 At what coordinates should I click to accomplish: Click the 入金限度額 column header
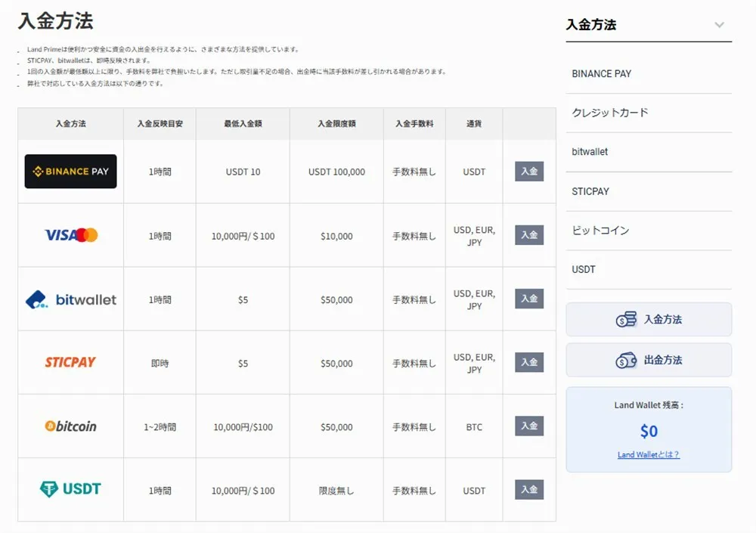(336, 123)
